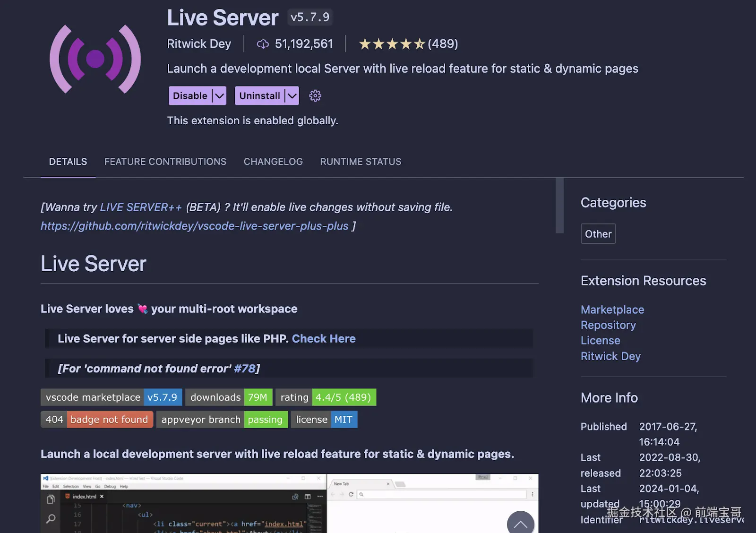Click Ritwick Dey under Extension Resources
This screenshot has width=756, height=533.
point(610,356)
